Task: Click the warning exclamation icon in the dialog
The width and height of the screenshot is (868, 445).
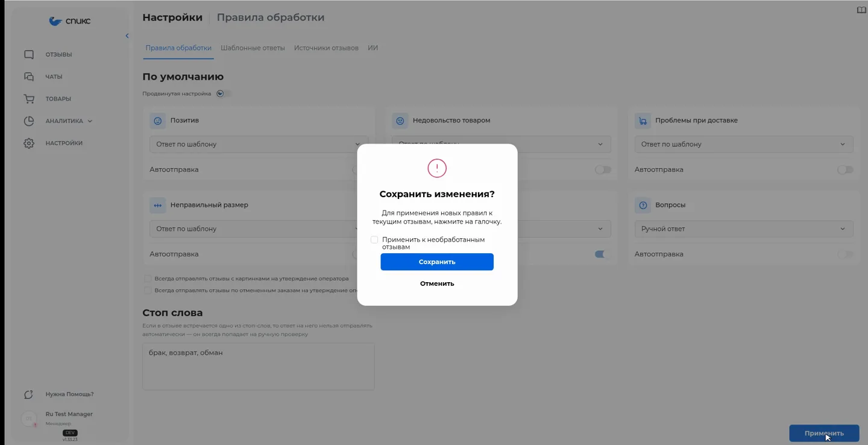Action: click(x=437, y=168)
